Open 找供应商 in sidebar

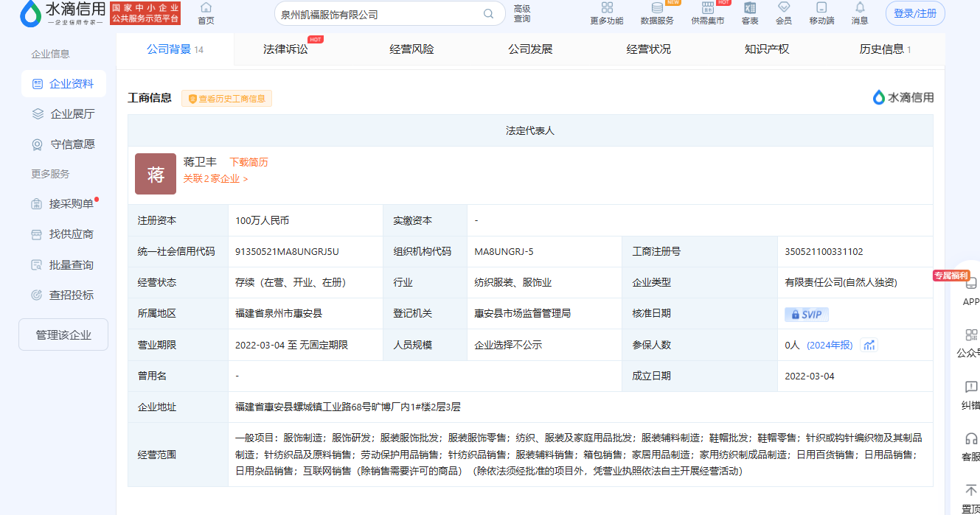63,234
